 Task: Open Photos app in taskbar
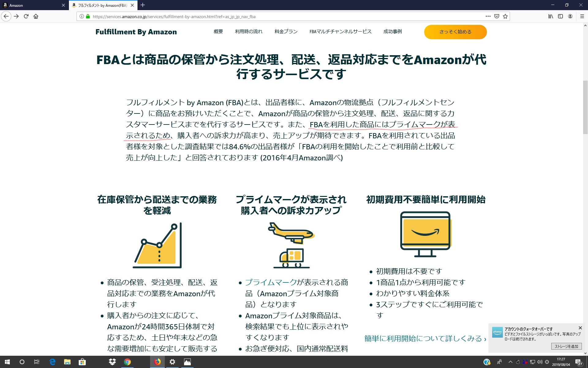(x=187, y=362)
